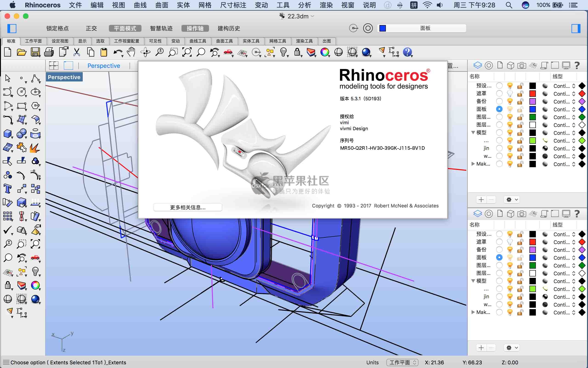The height and width of the screenshot is (368, 588).
Task: Toggle 智慧轨迹 smart track
Action: 161,28
